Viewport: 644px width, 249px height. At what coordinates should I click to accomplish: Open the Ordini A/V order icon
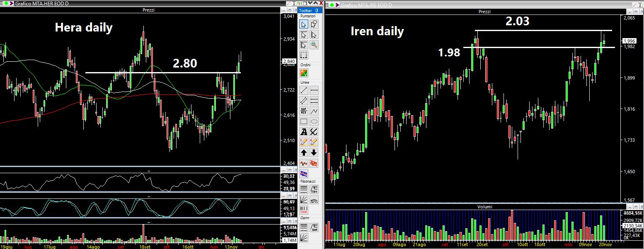[x=304, y=73]
